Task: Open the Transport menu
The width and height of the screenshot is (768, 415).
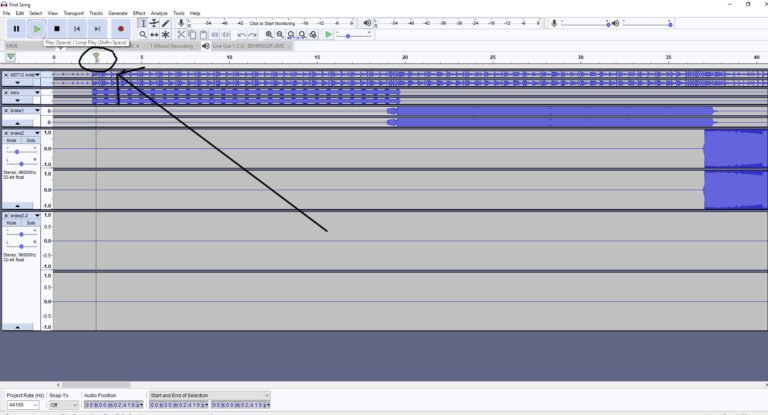Action: click(73, 13)
